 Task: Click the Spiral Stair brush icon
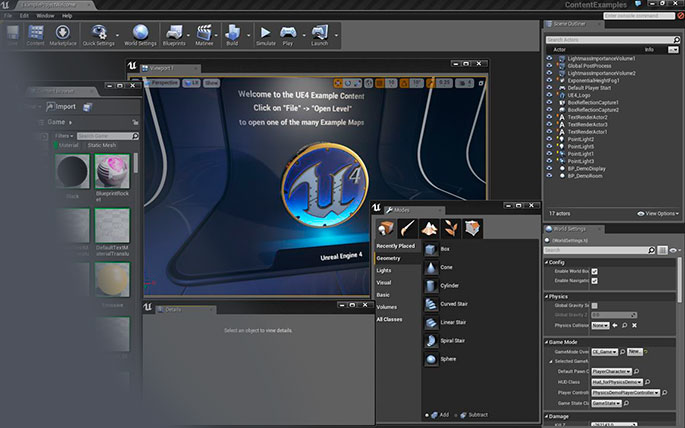click(431, 341)
